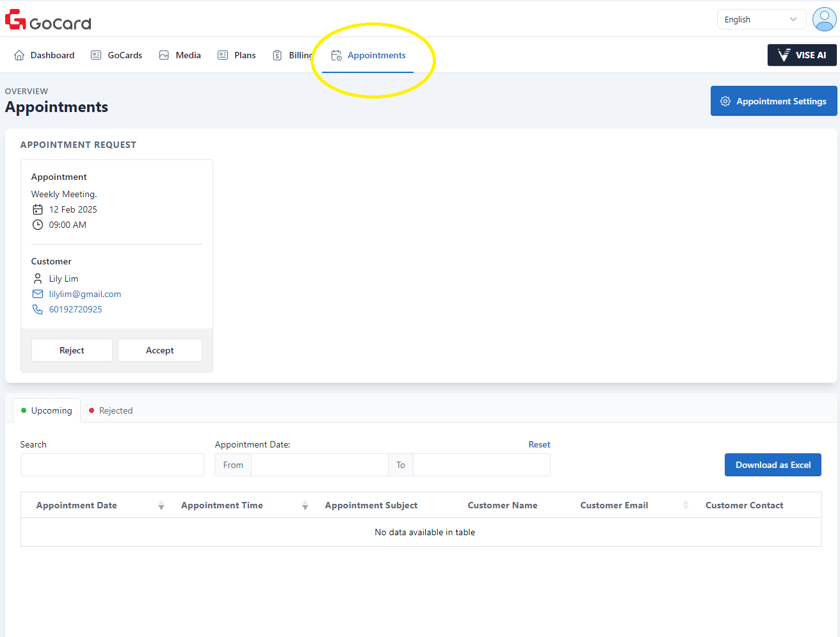Sort by Appointment Time column
This screenshot has height=637, width=840.
tap(305, 505)
